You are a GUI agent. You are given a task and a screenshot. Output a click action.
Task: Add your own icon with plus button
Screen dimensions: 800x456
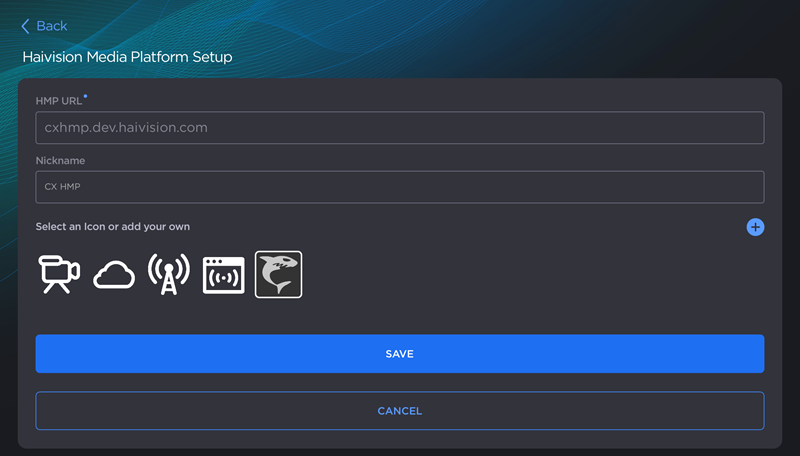point(755,227)
